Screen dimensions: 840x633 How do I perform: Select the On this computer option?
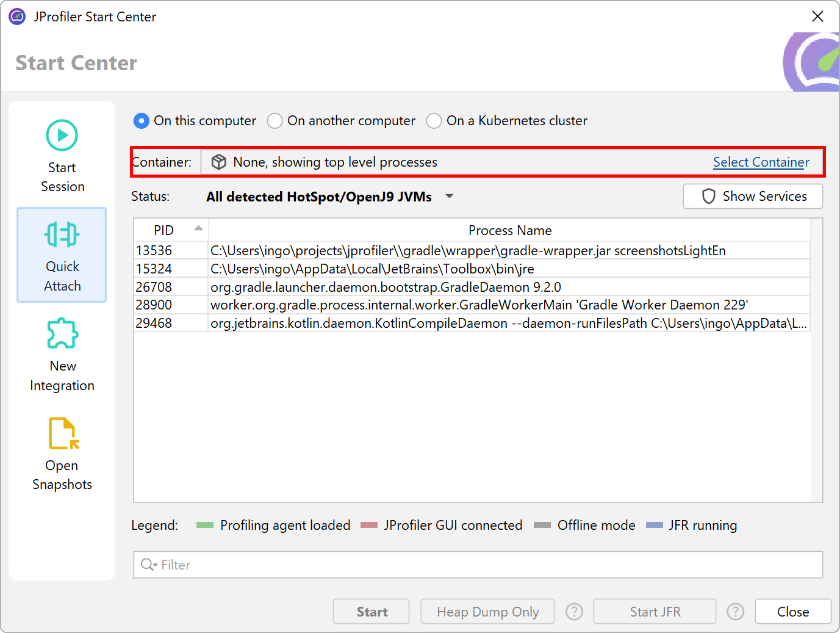[x=142, y=121]
